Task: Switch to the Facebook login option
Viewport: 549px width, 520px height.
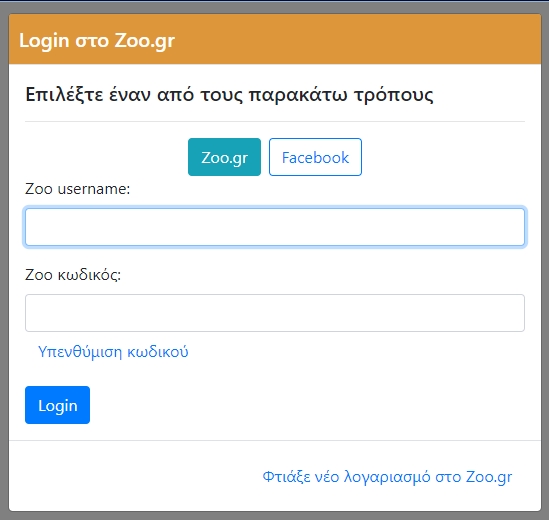Action: 315,157
